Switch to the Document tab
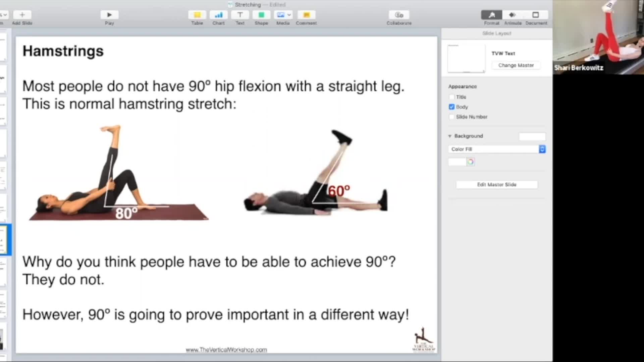This screenshot has width=644, height=362. [536, 15]
